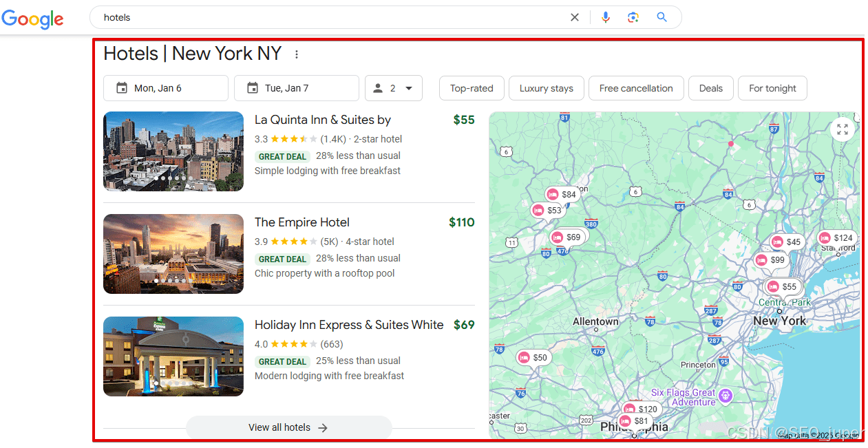Click GREAT DEAL badge on The Empire Hotel

tap(282, 259)
